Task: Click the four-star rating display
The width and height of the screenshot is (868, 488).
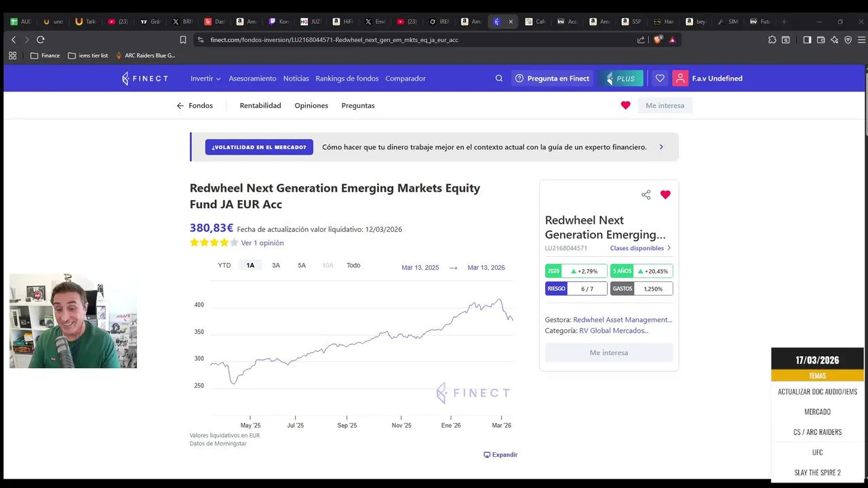Action: 214,243
